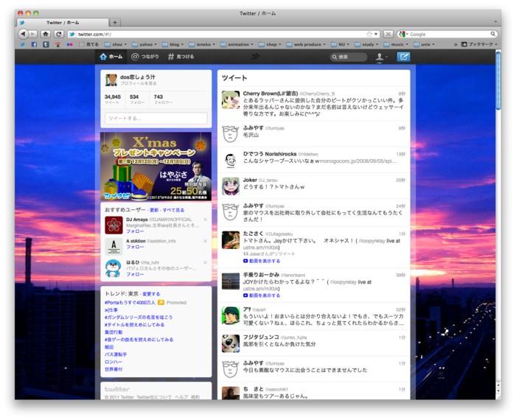Open the ブックマーク menu dropdown
This screenshot has width=516, height=420.
click(479, 44)
